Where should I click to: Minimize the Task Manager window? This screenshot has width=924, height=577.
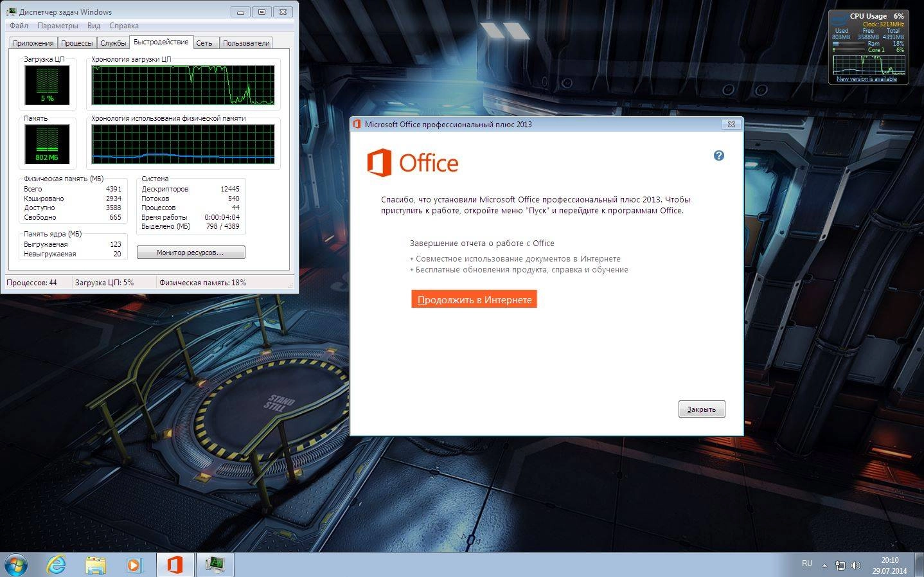tap(241, 12)
